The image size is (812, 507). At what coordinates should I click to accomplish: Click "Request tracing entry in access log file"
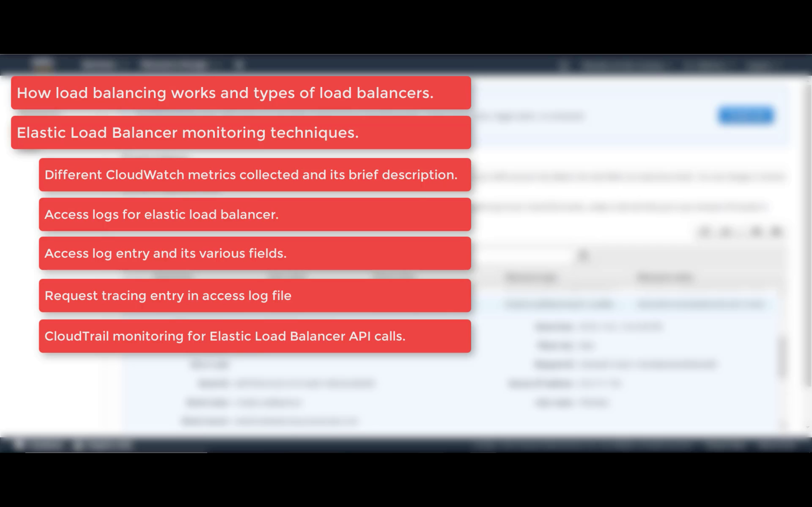coord(255,296)
